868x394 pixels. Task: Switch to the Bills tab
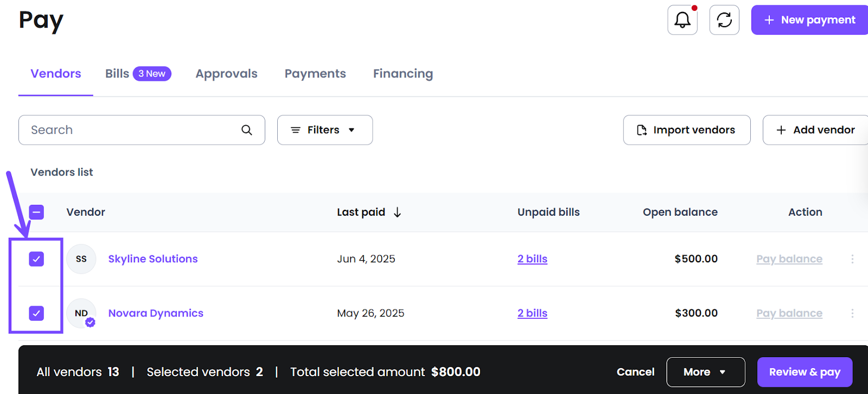117,74
